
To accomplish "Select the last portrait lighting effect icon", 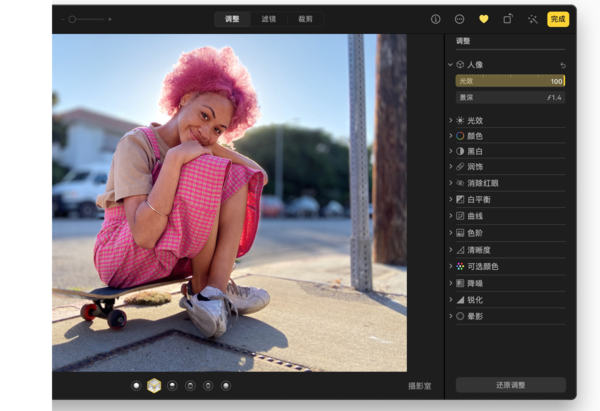I will pos(226,386).
